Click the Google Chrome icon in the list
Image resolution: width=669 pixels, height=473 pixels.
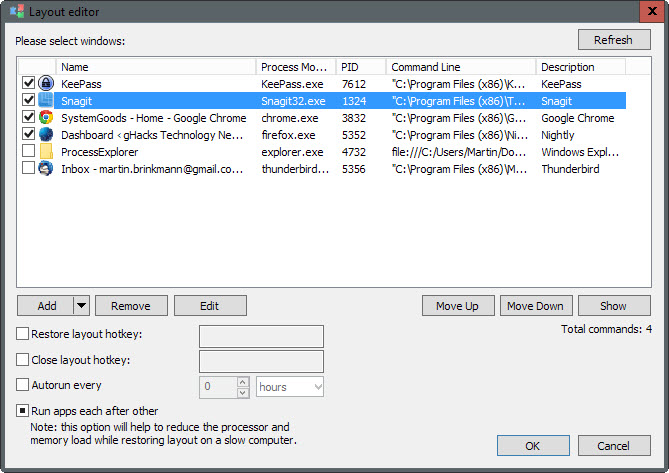click(46, 117)
